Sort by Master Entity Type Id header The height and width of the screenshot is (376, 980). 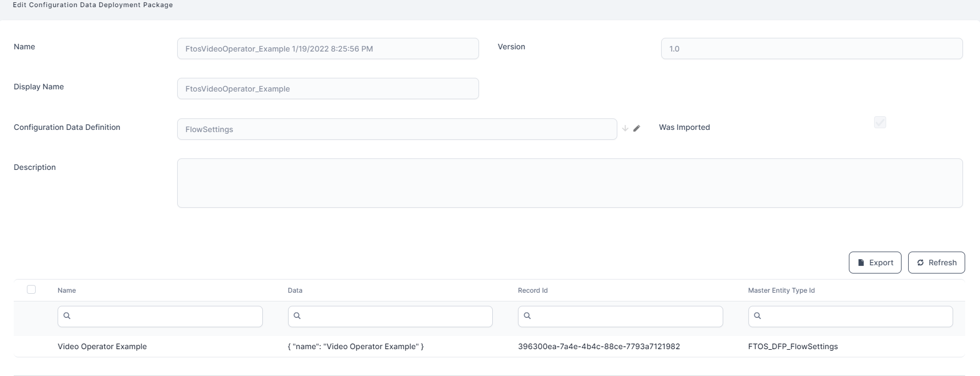pyautogui.click(x=781, y=290)
